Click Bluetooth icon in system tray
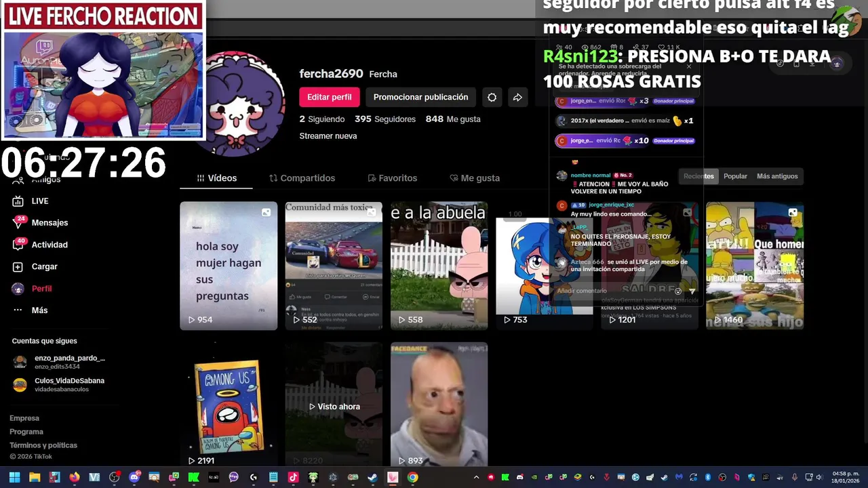868x488 pixels. pyautogui.click(x=708, y=477)
